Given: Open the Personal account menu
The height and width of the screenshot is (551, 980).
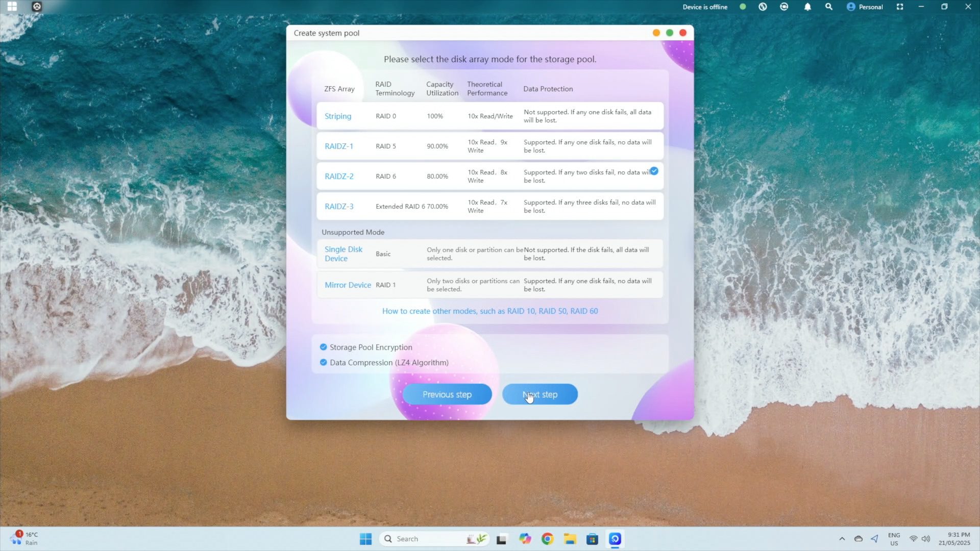Looking at the screenshot, I should point(865,7).
